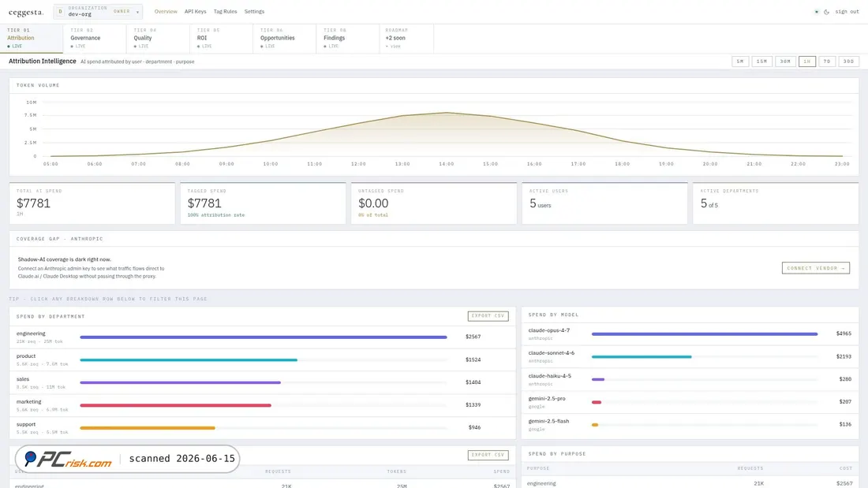This screenshot has width=868, height=488.
Task: Open the Overview nav item
Action: click(166, 12)
